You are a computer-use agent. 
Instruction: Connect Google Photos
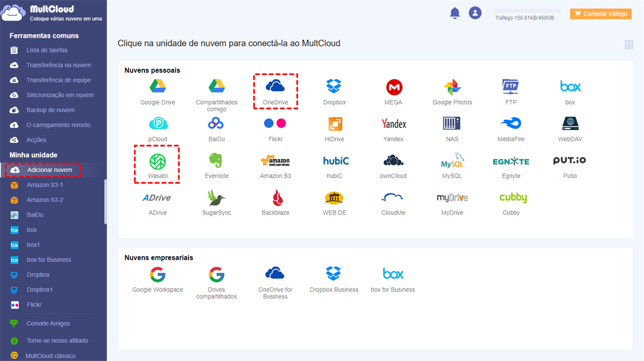pos(452,87)
